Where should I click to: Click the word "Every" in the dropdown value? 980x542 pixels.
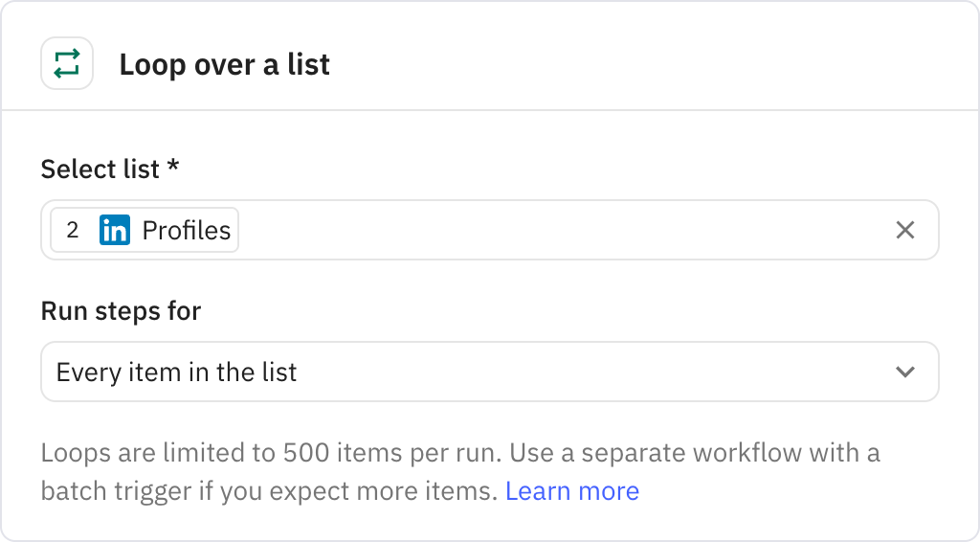tap(86, 372)
